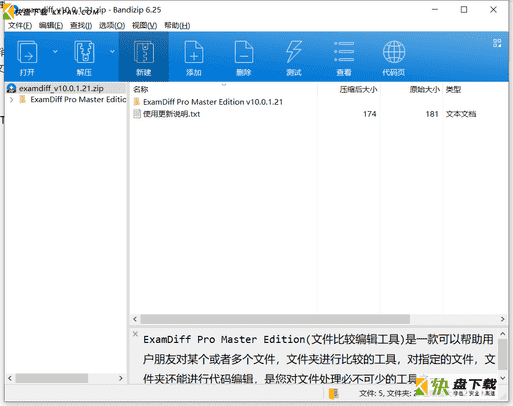Open the 查找(I) menu
This screenshot has width=513, height=406.
pos(81,26)
